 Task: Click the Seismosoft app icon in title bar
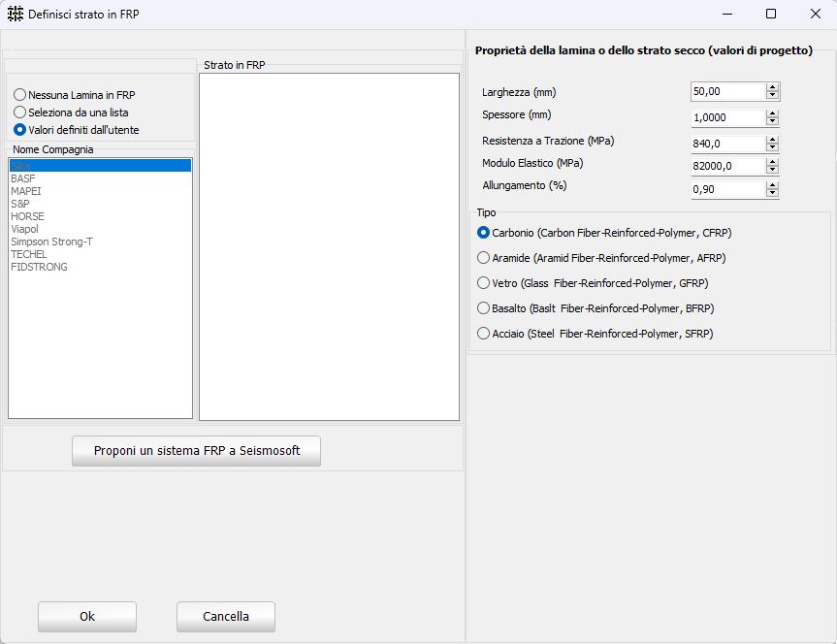coord(16,14)
